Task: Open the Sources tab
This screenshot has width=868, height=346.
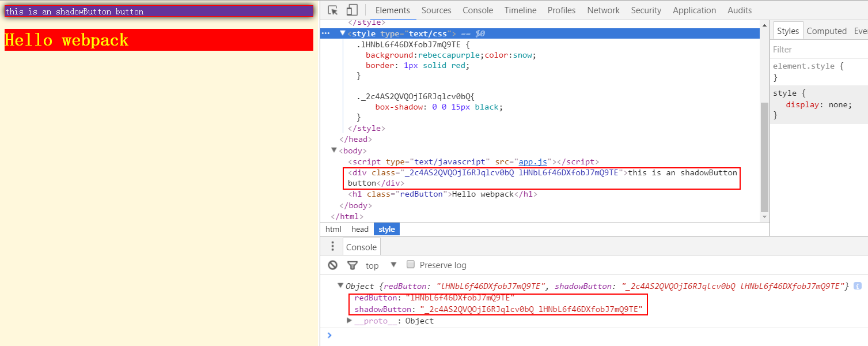Action: 436,10
